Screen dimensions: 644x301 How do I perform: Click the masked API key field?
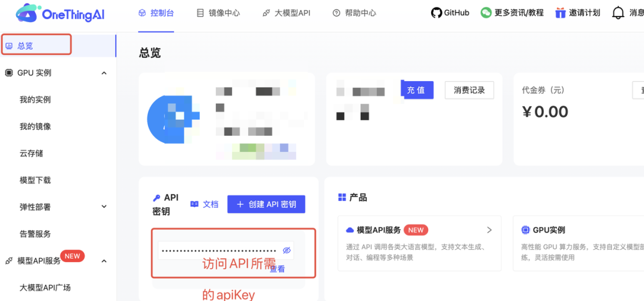219,250
